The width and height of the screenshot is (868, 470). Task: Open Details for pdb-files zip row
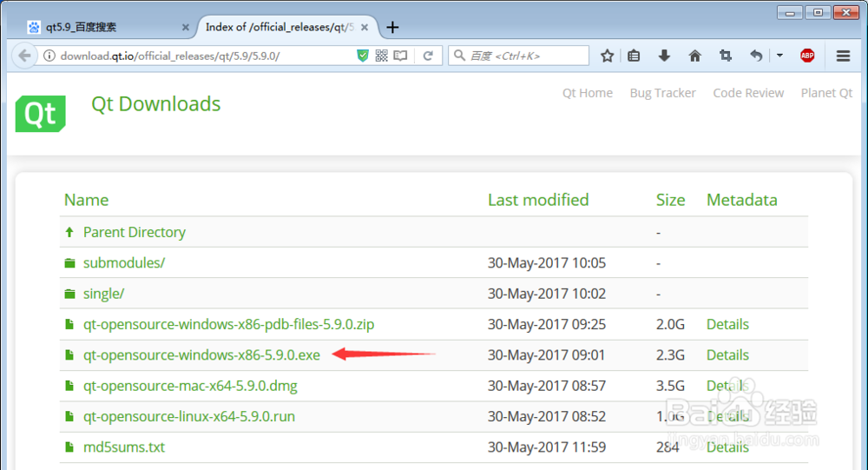(x=727, y=324)
